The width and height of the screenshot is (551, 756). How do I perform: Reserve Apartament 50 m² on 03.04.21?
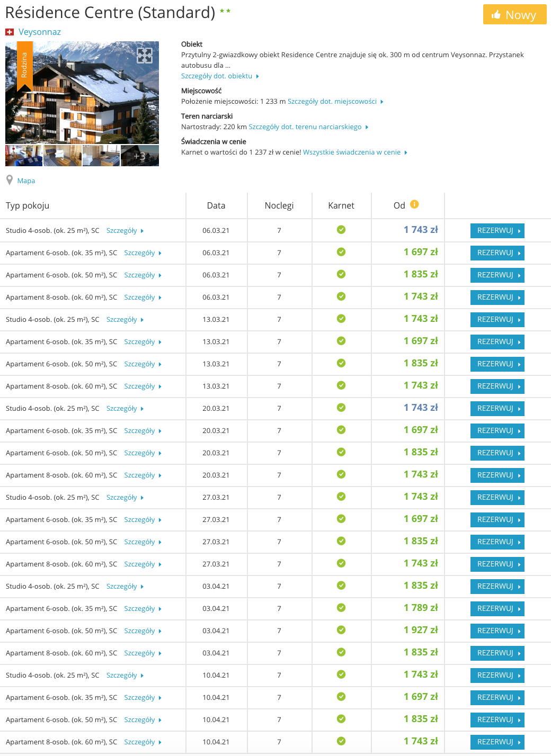tap(497, 631)
